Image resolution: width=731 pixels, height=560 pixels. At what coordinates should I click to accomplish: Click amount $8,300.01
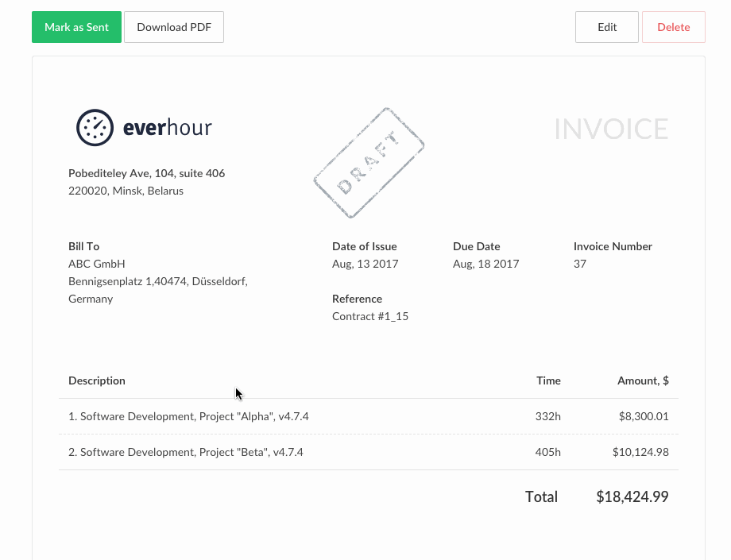(644, 416)
